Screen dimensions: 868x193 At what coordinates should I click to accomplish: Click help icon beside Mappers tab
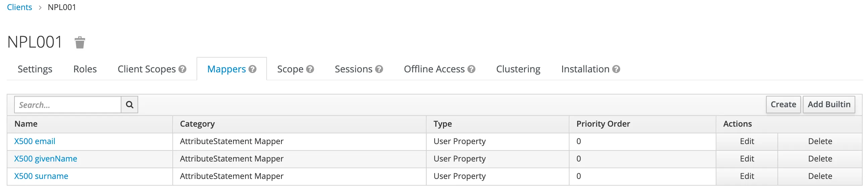point(252,69)
